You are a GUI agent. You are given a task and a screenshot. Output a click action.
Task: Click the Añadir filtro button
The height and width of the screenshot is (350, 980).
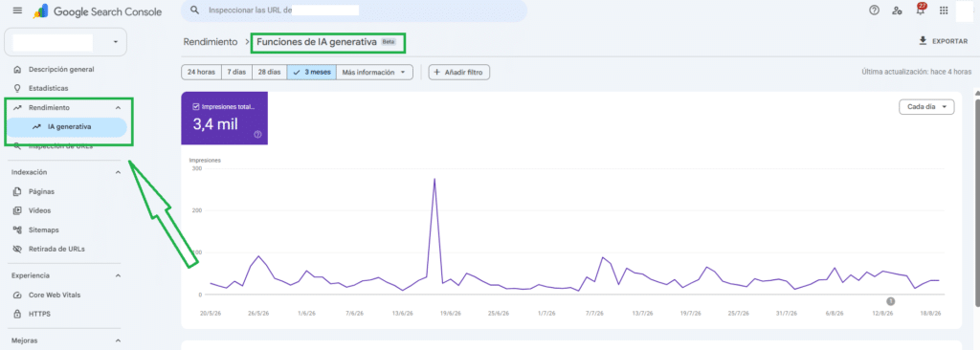click(x=459, y=72)
